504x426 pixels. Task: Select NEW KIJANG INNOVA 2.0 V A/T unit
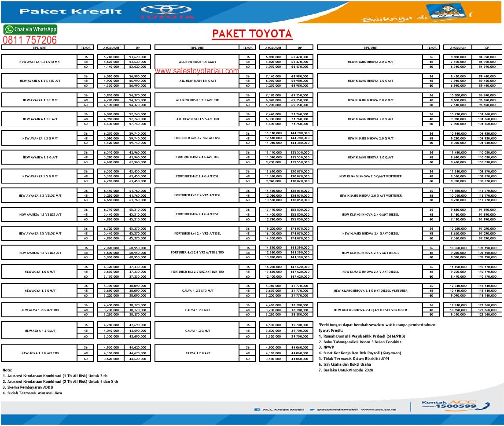[370, 119]
